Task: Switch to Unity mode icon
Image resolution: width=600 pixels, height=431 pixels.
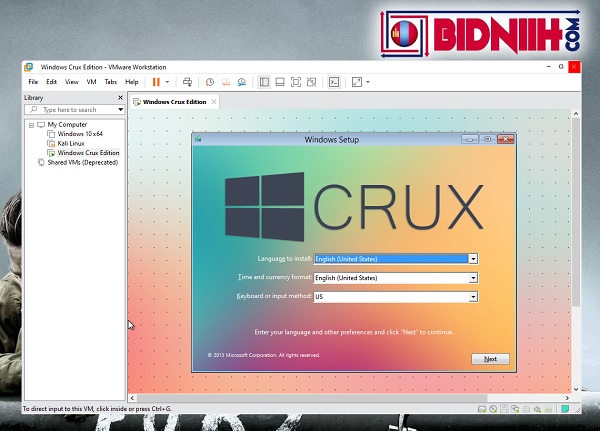Action: (x=311, y=82)
